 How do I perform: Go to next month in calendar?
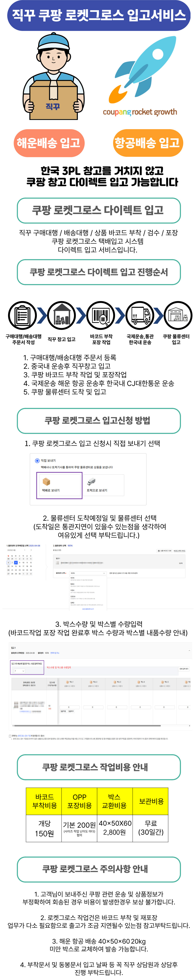pos(31,550)
